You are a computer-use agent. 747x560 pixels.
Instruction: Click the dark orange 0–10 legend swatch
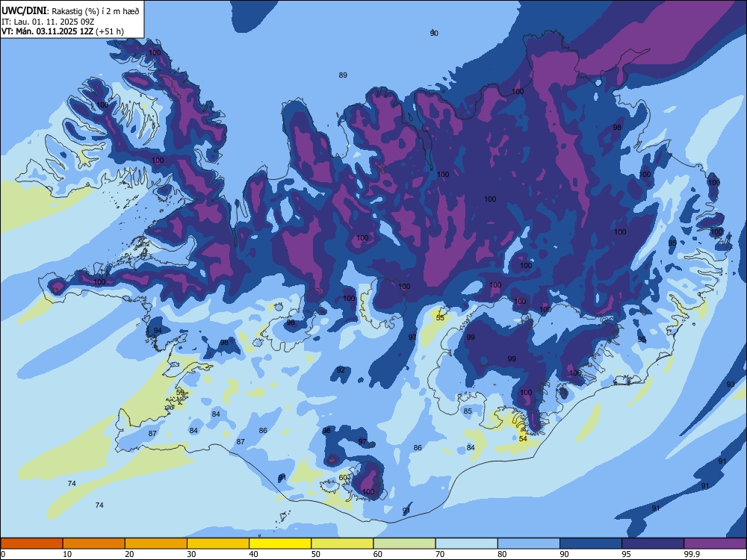point(31,544)
